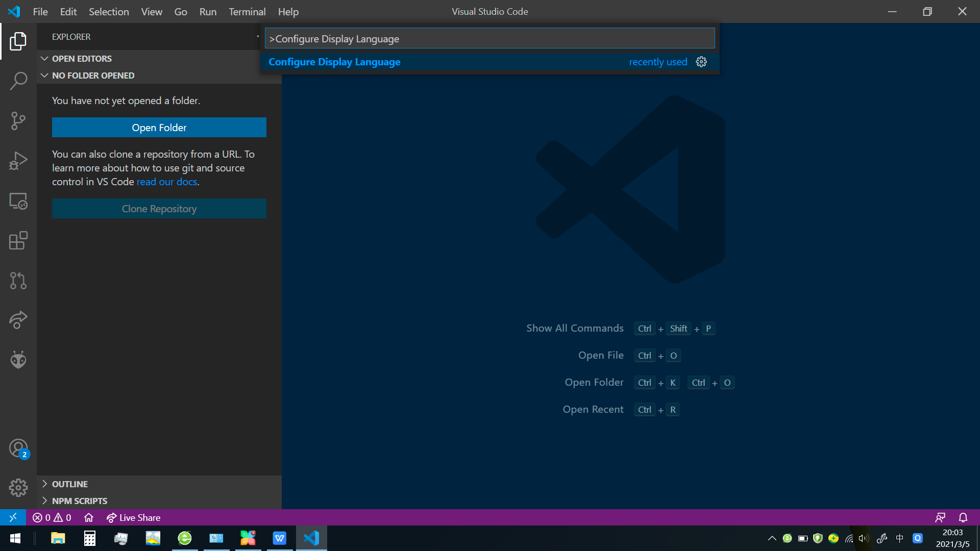Open the Run menu
The width and height of the screenshot is (980, 551).
point(208,11)
